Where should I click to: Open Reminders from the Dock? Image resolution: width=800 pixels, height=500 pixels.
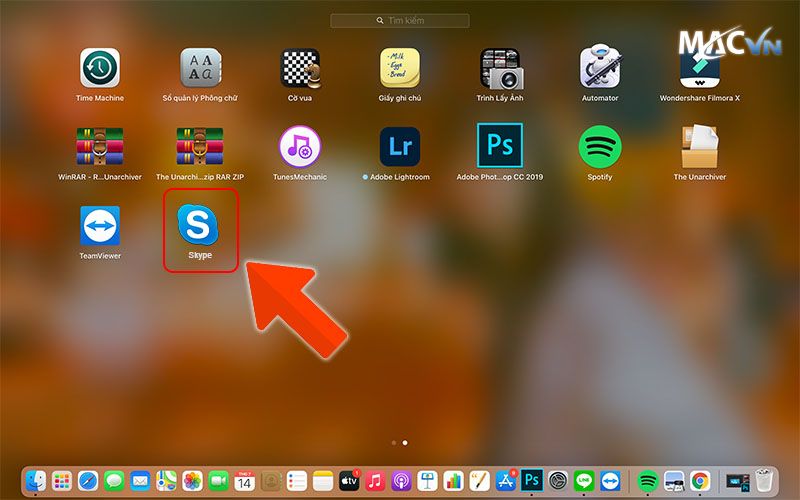(x=296, y=481)
